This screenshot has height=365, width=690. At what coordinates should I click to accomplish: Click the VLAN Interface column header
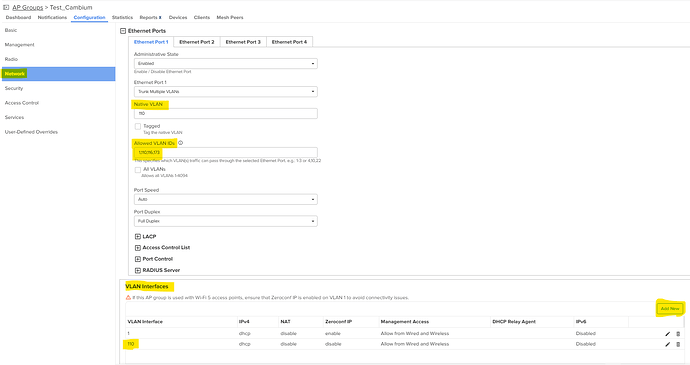coord(145,322)
